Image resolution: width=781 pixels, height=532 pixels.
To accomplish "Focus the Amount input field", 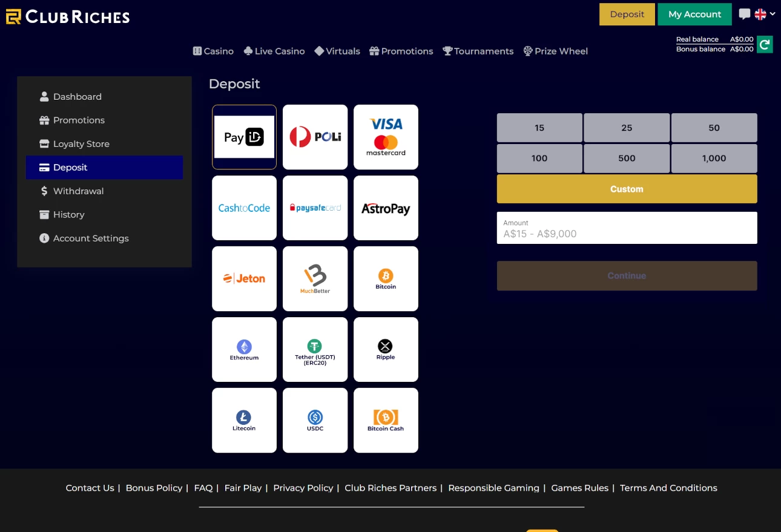I will [x=627, y=228].
